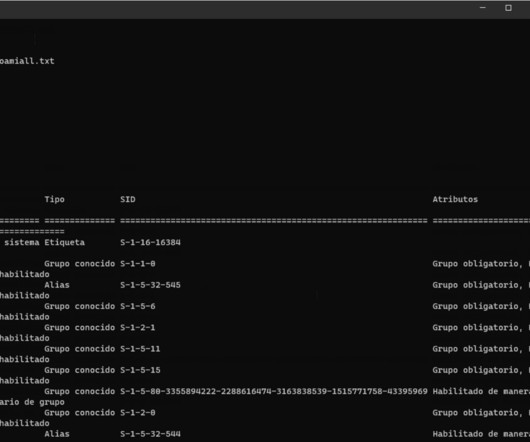Select SID value S-1-5-32-545
Viewport: 530px width, 442px height.
coord(150,285)
